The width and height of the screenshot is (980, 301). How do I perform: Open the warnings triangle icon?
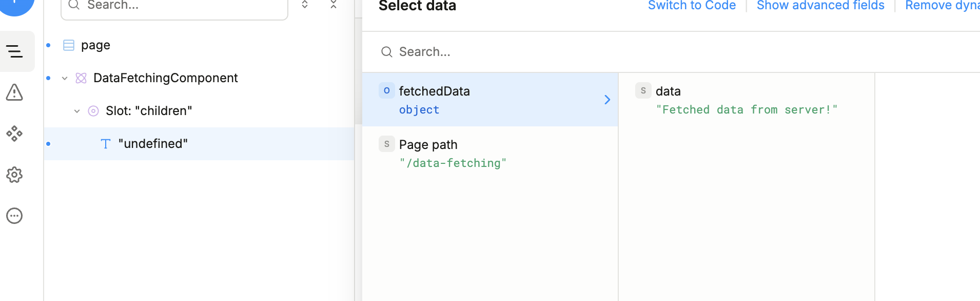[x=14, y=92]
